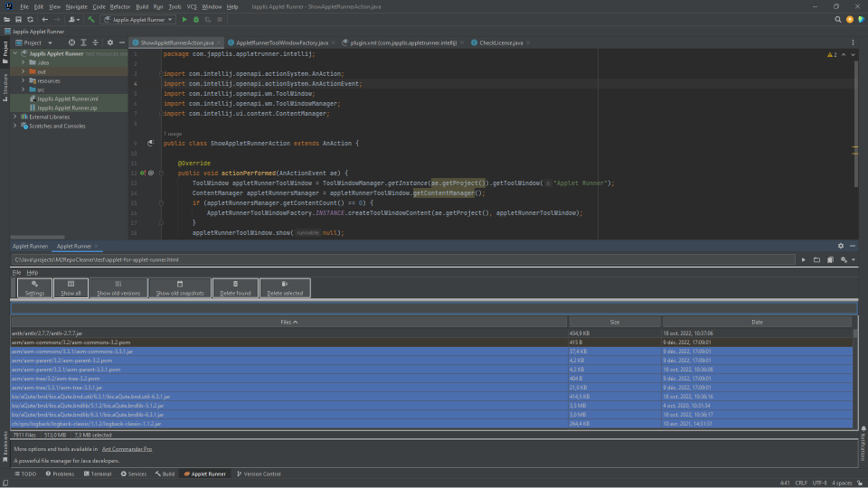
Task: Click the bookmarks icon beside URL field
Action: click(x=830, y=259)
